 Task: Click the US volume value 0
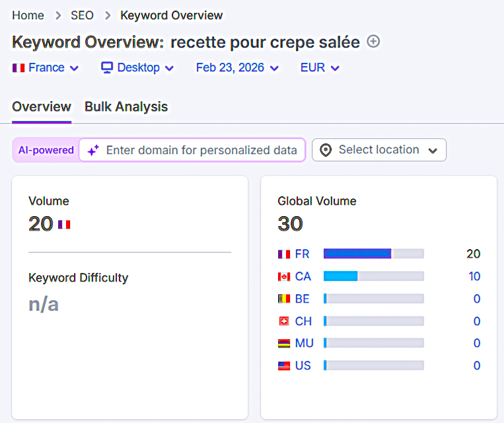[477, 365]
